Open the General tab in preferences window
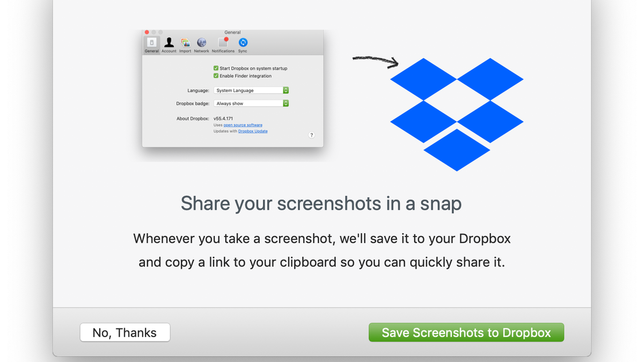The width and height of the screenshot is (644, 362). coord(152,45)
